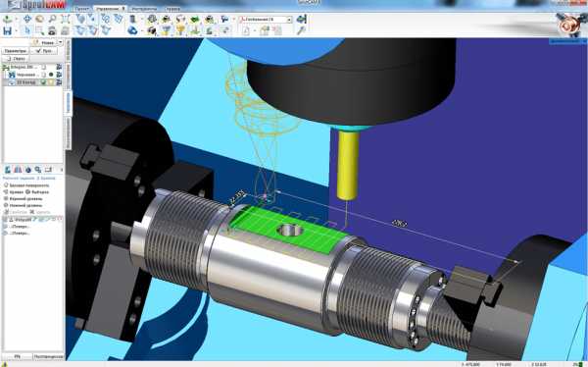Open the coordinate system combo box

(266, 20)
